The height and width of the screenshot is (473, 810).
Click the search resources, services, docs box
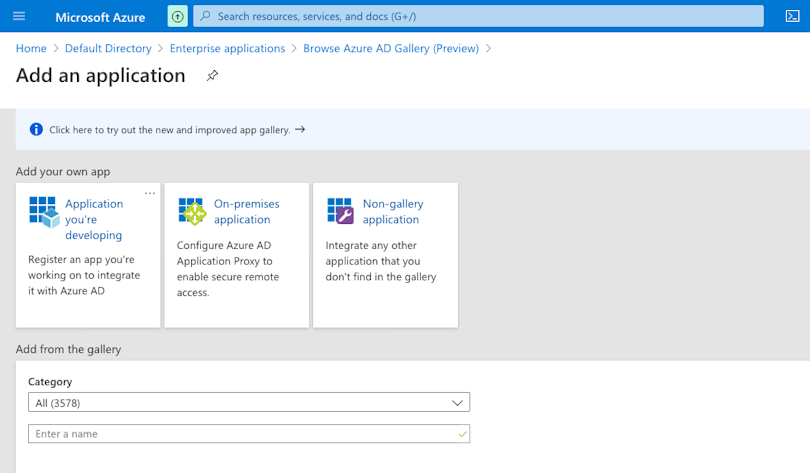coord(478,16)
